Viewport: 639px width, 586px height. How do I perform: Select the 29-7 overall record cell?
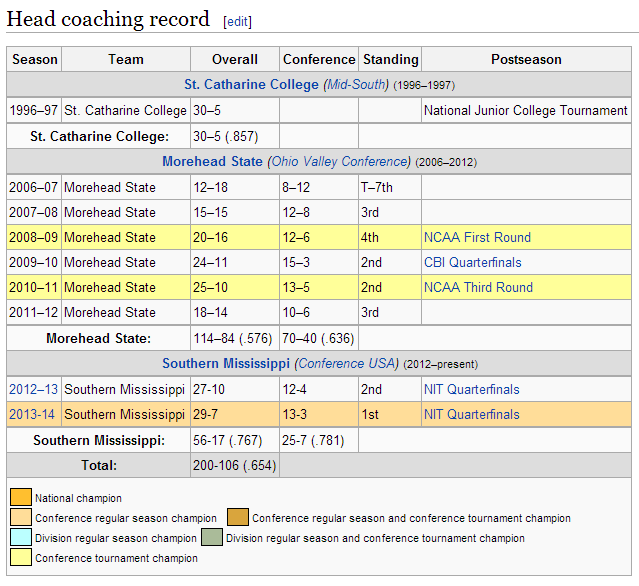click(235, 414)
